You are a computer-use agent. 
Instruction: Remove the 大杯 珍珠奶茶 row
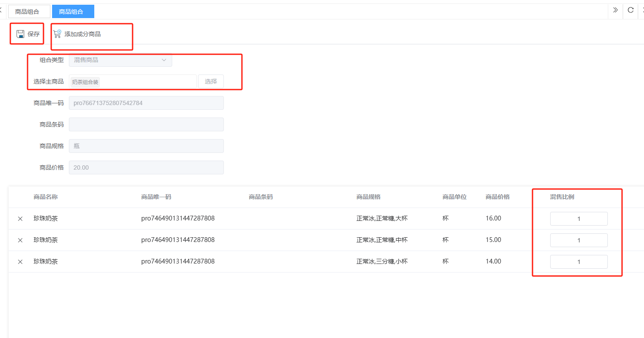[x=20, y=219]
